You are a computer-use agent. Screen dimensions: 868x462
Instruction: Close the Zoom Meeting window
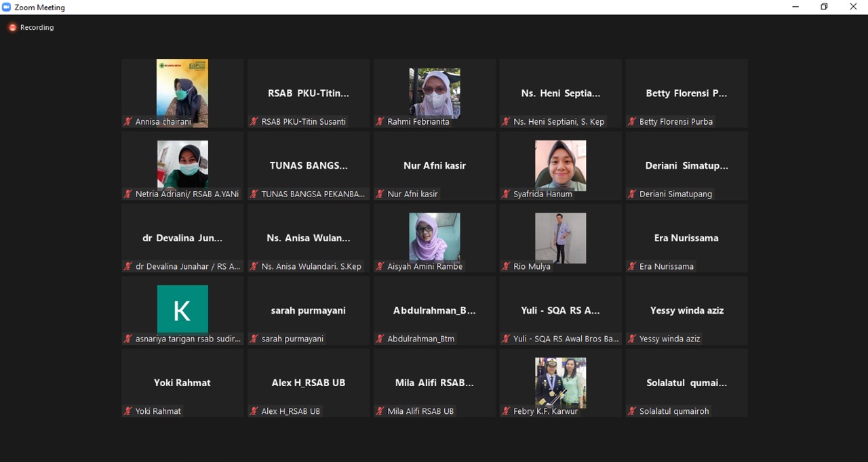[x=853, y=7]
